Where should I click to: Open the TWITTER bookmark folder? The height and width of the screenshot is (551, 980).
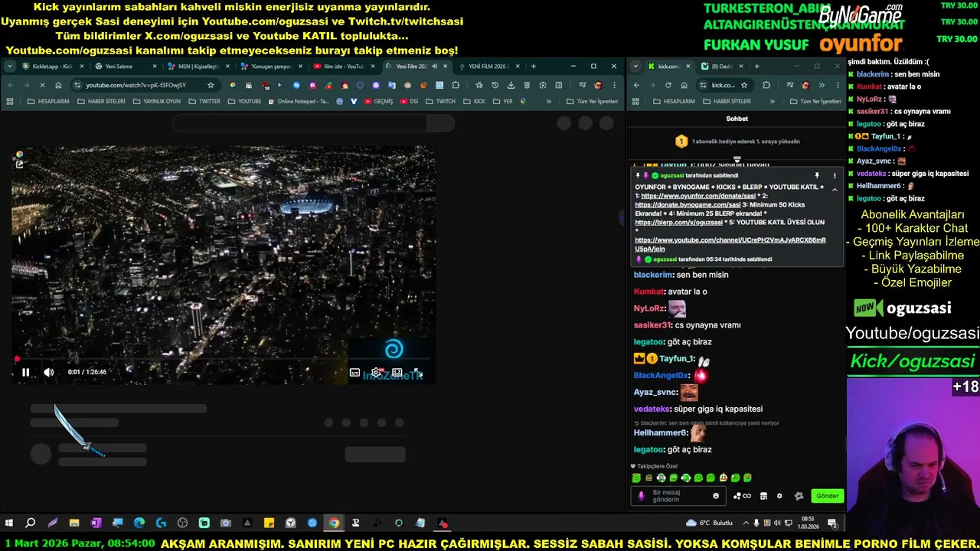204,101
